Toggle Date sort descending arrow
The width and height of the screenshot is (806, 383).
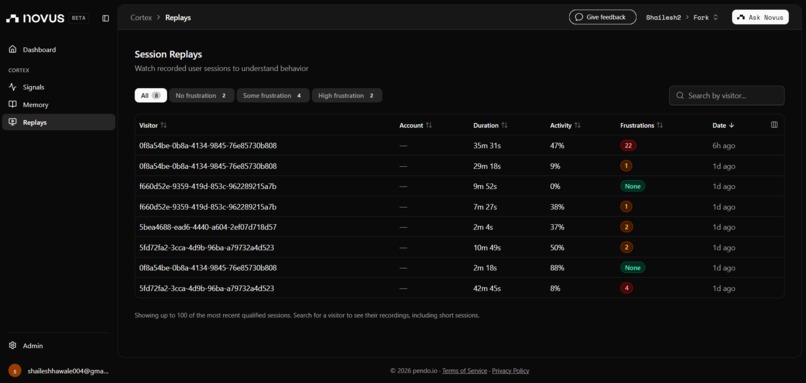[x=731, y=125]
